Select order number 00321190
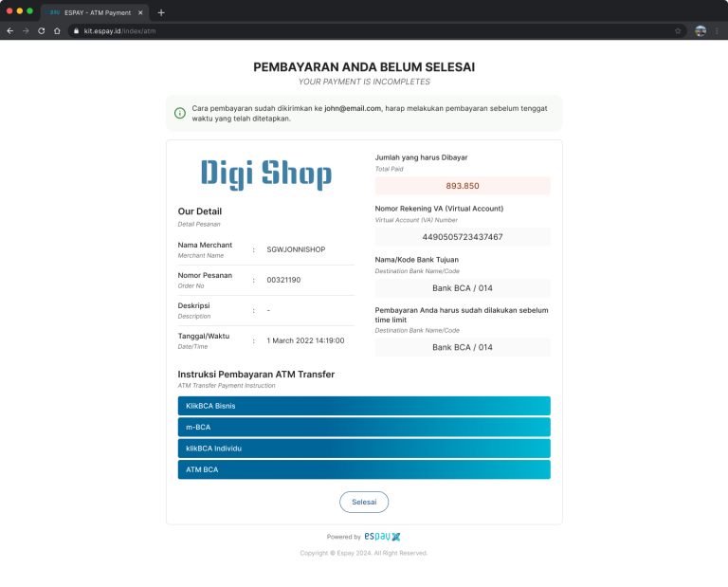The width and height of the screenshot is (728, 587). pyautogui.click(x=283, y=280)
